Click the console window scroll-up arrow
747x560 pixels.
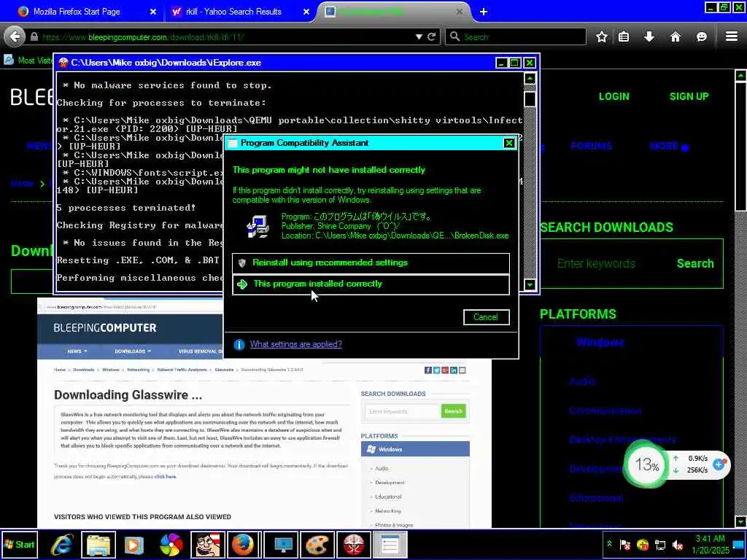point(530,78)
